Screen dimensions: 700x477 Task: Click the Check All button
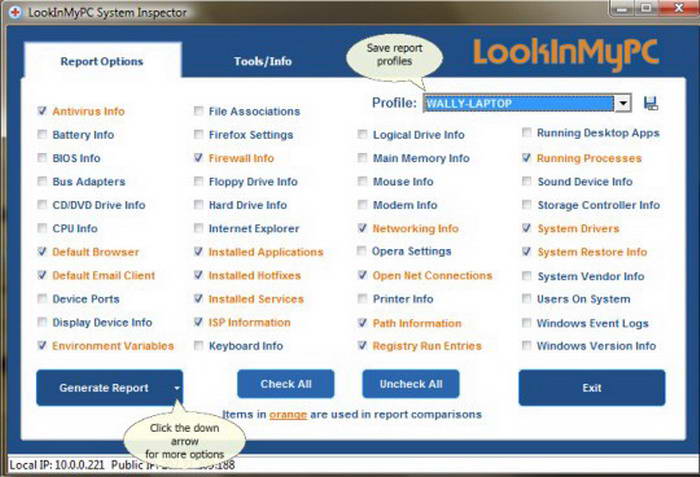coord(286,384)
